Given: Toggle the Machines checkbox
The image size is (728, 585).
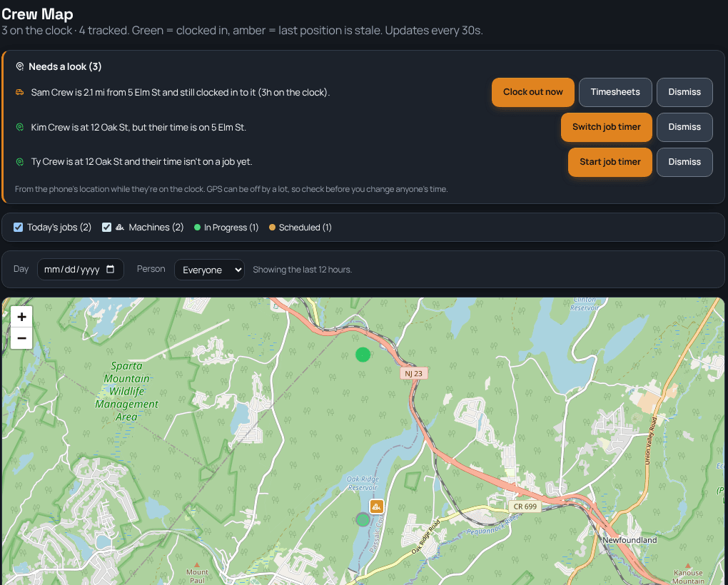Looking at the screenshot, I should (x=107, y=228).
